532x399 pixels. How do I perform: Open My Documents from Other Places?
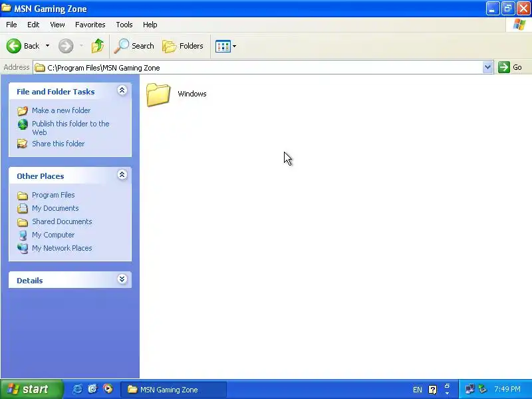coord(55,208)
